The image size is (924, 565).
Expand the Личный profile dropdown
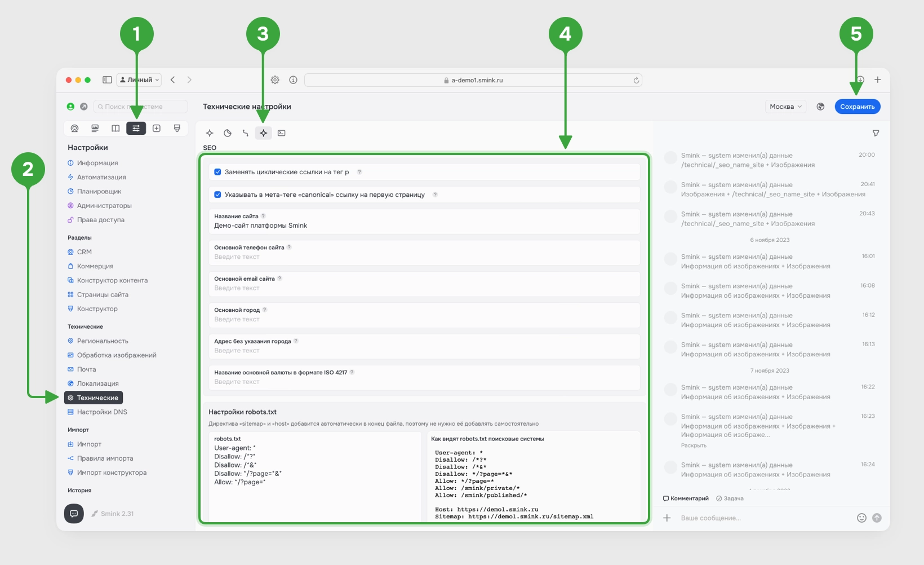139,80
